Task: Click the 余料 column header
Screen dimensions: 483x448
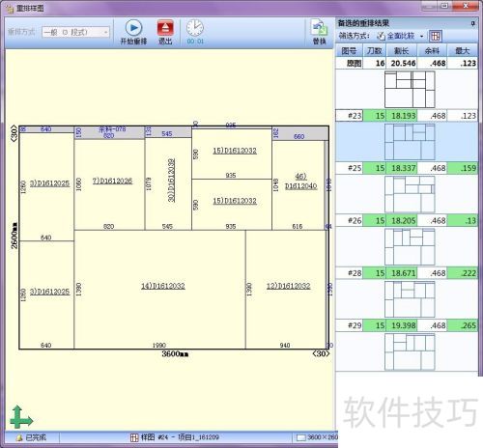Action: click(432, 51)
